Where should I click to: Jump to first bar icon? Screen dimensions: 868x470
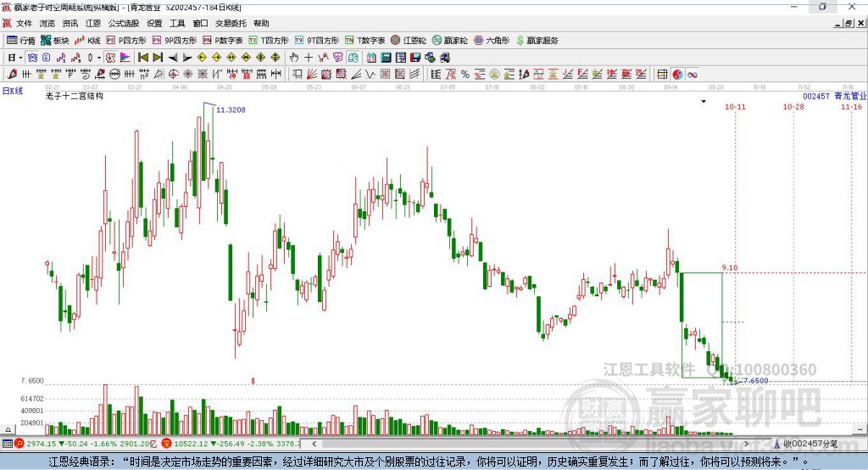pos(142,58)
